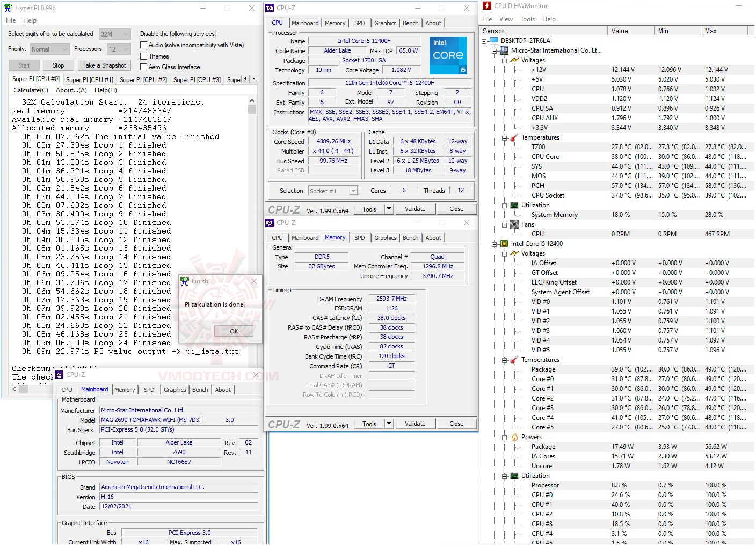Switch to the Super PI [CPU #1] tab
This screenshot has height=546, width=756.
pos(90,80)
